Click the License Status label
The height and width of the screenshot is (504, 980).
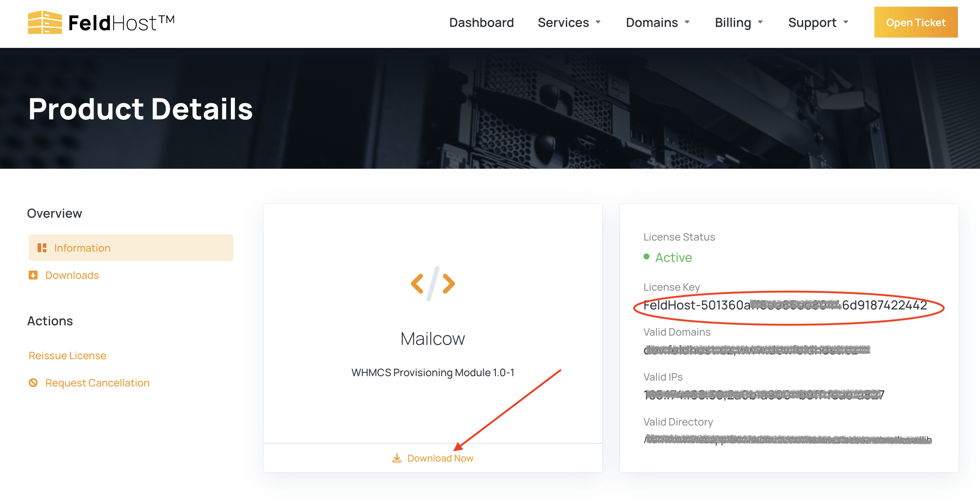679,237
